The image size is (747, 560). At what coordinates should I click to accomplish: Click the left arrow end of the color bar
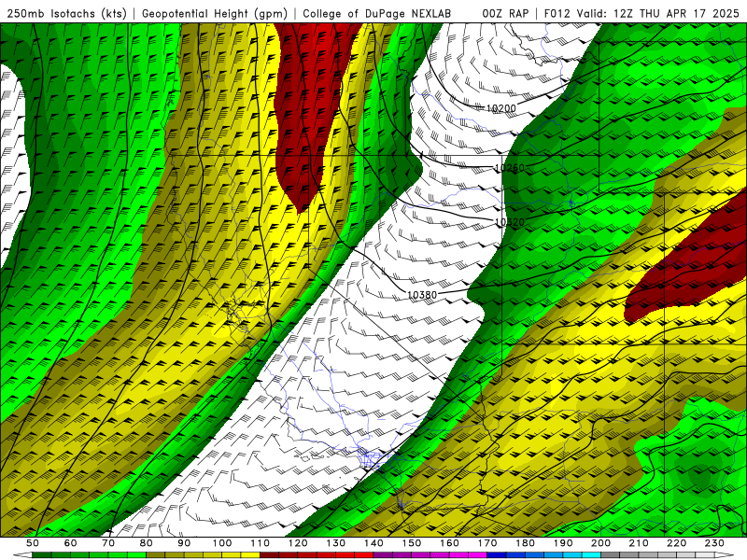point(22,555)
